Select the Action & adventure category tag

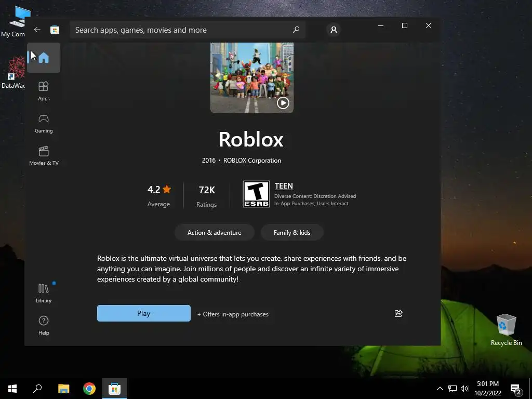click(215, 232)
